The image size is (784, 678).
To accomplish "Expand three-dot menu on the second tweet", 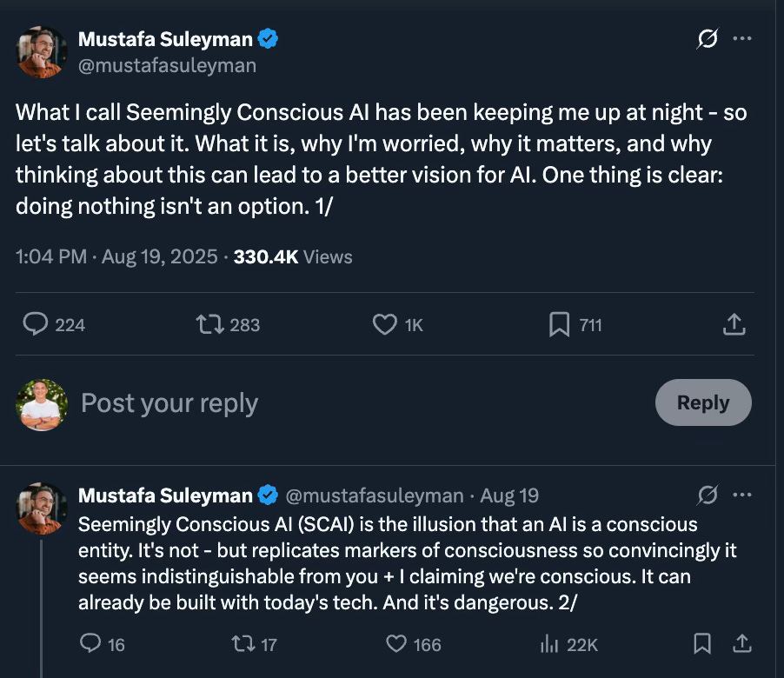I will coord(741,495).
